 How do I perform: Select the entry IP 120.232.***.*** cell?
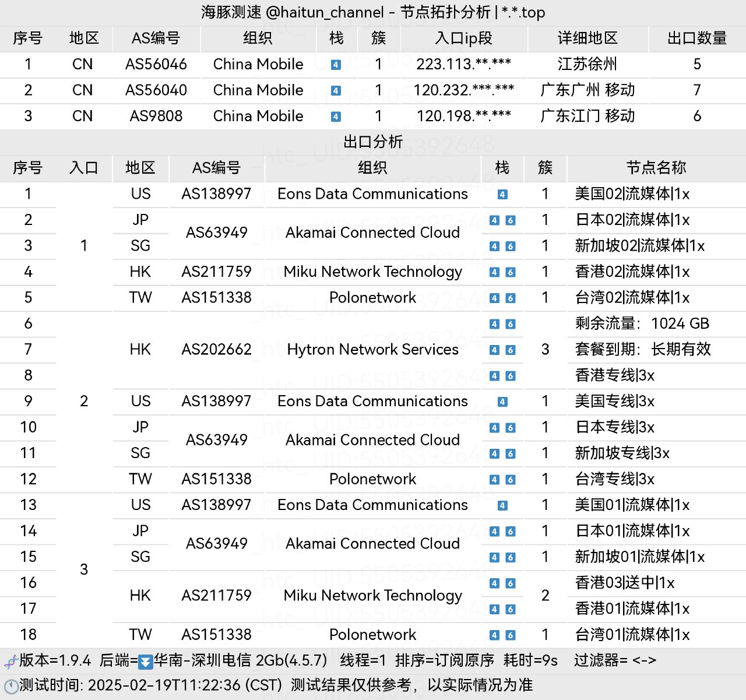pyautogui.click(x=464, y=90)
